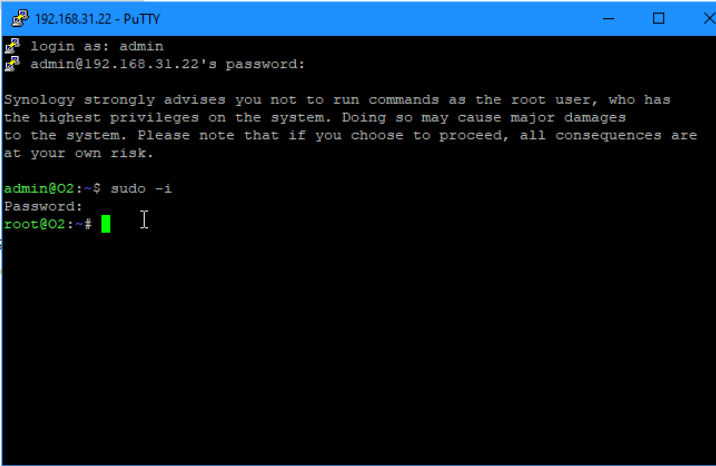The width and height of the screenshot is (716, 466).
Task: Click the 'Password:' line under sudo command
Action: click(43, 206)
